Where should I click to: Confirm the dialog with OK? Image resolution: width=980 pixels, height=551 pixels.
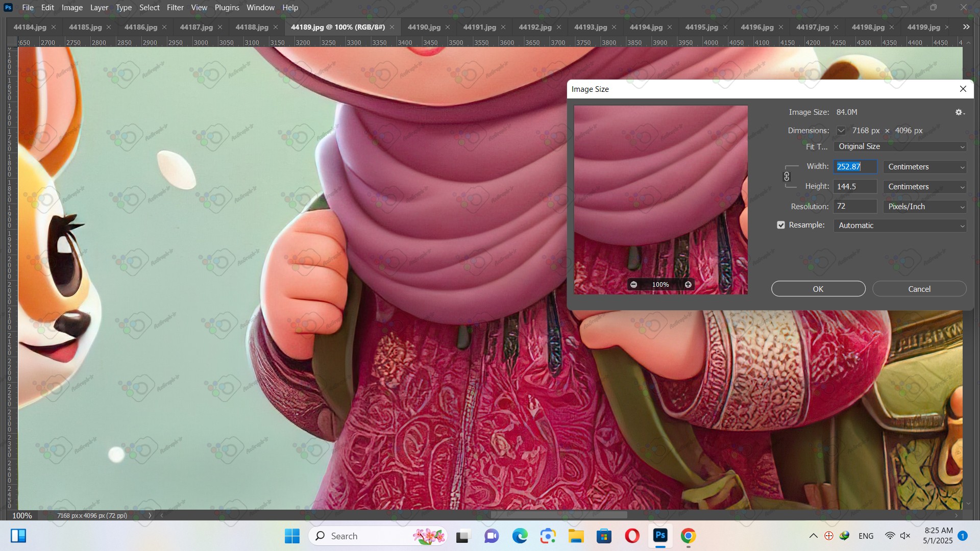point(818,289)
